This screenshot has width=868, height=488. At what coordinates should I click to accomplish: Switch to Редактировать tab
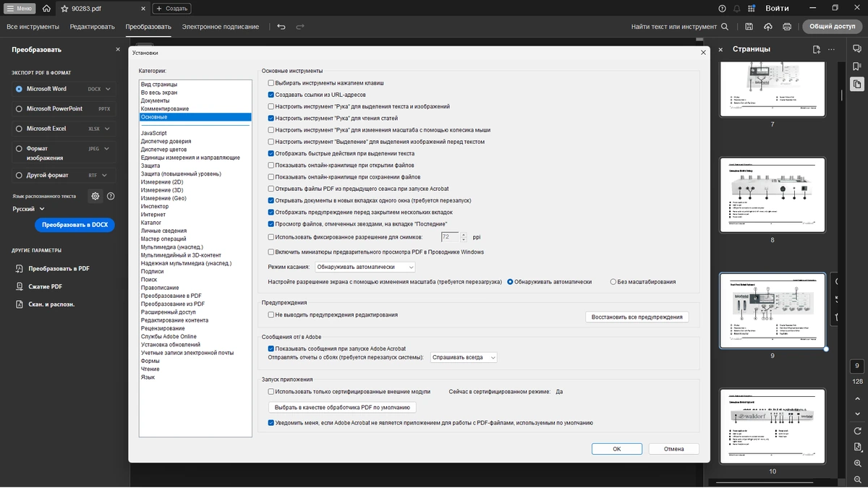click(92, 27)
